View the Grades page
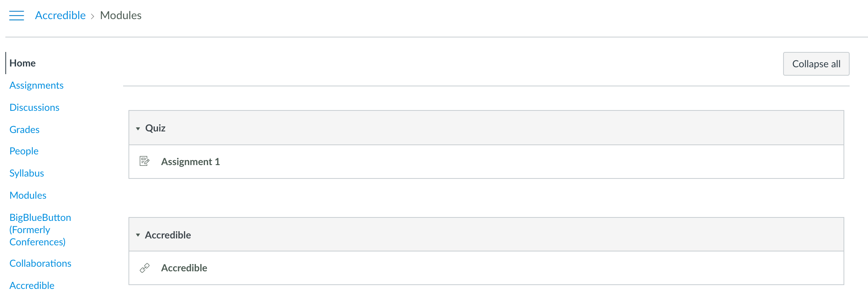The height and width of the screenshot is (308, 868). point(24,130)
